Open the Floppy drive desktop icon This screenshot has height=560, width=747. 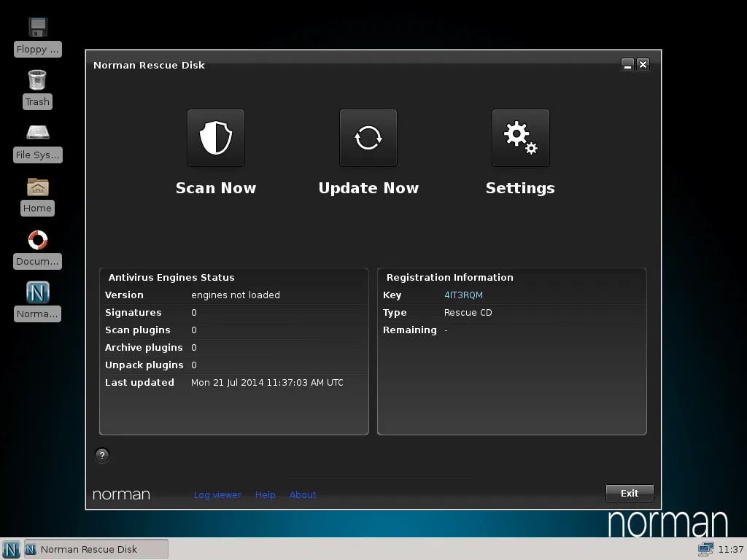point(38,28)
